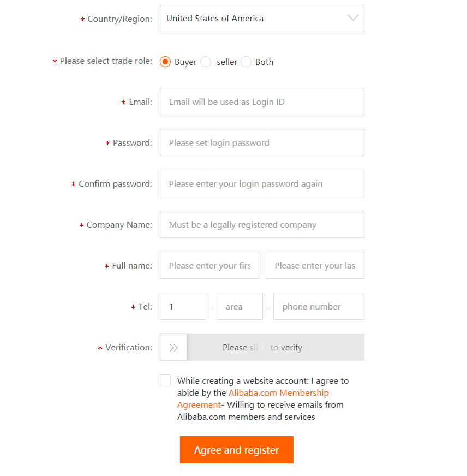This screenshot has width=467, height=476.
Task: Select the displayed country United States of America
Action: [229, 18]
